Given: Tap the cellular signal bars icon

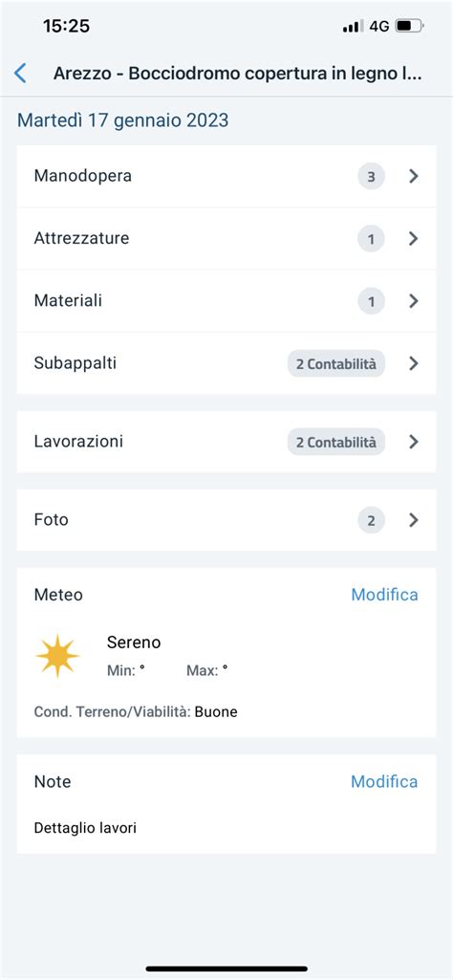Looking at the screenshot, I should coord(353,26).
